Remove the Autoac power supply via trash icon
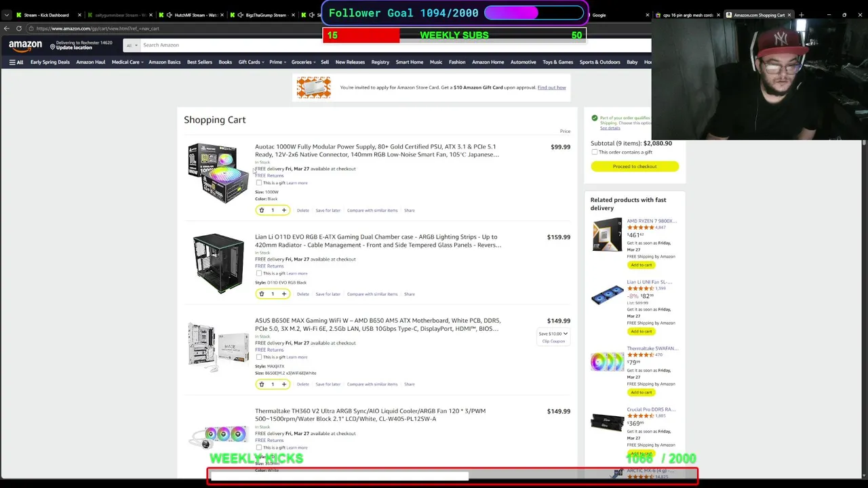 262,210
